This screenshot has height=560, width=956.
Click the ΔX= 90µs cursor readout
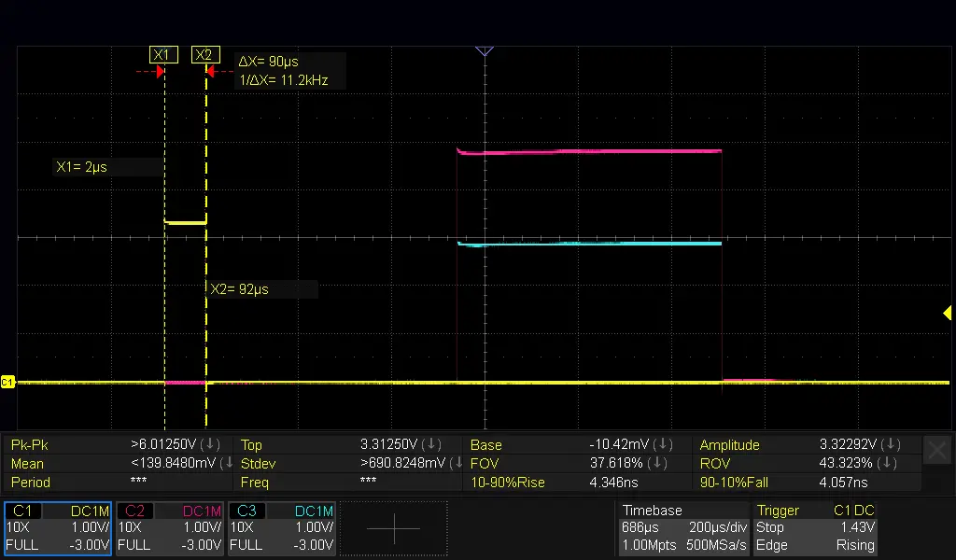[x=268, y=62]
